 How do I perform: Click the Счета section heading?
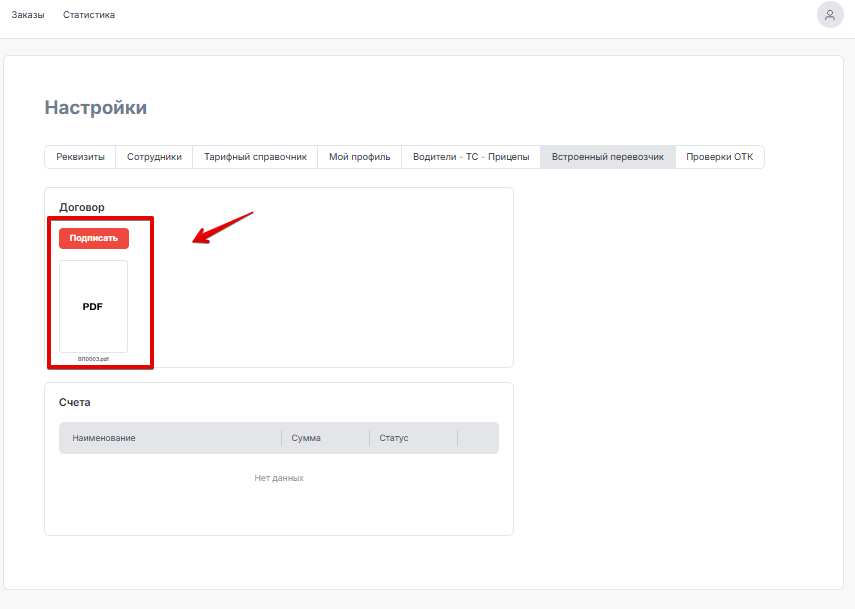(x=75, y=402)
